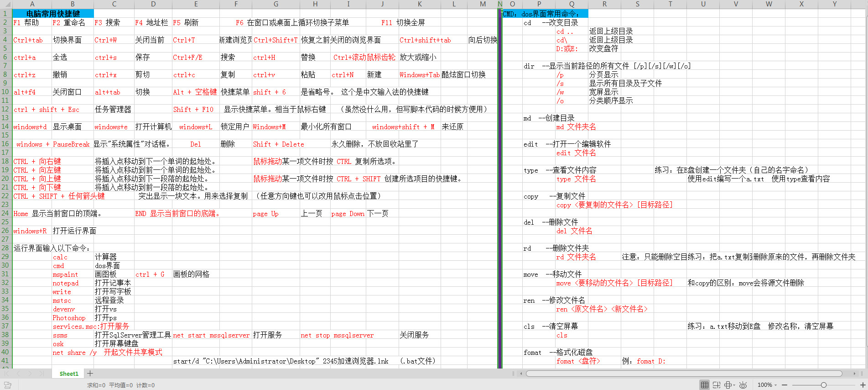Select column Y header
This screenshot has width=868, height=390.
point(834,4)
